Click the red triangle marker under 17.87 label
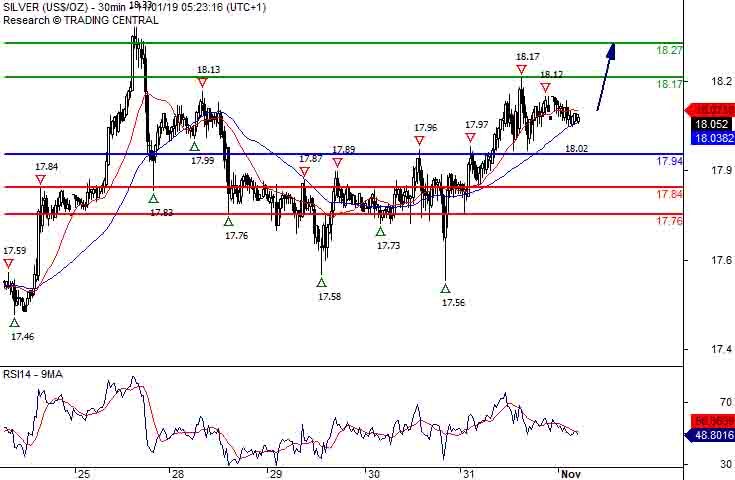This screenshot has width=735, height=480. click(305, 172)
